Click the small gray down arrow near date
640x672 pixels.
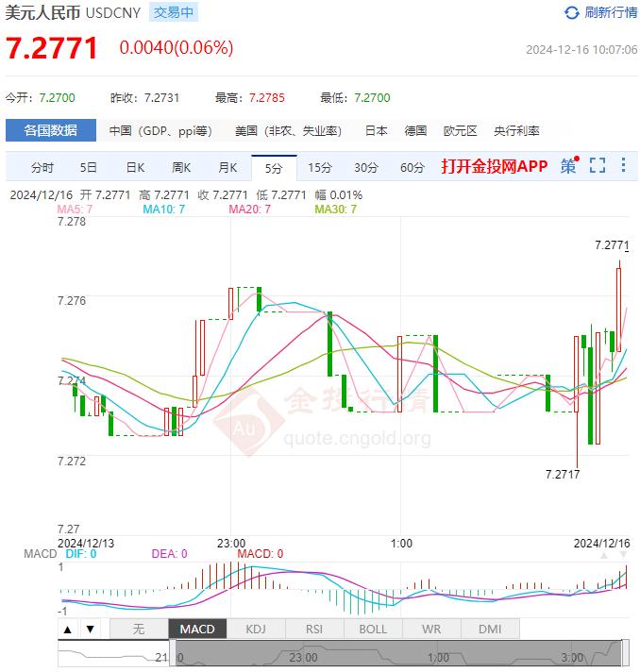point(623,555)
